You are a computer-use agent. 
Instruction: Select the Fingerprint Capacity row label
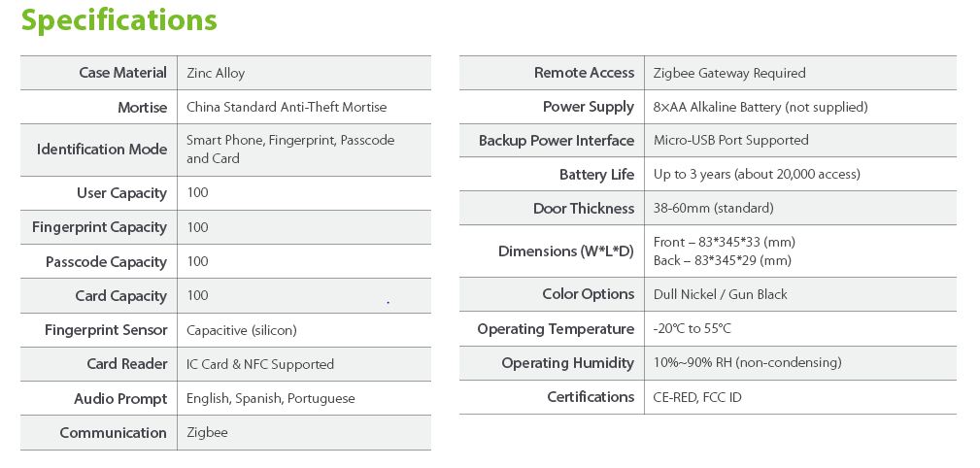(x=99, y=227)
